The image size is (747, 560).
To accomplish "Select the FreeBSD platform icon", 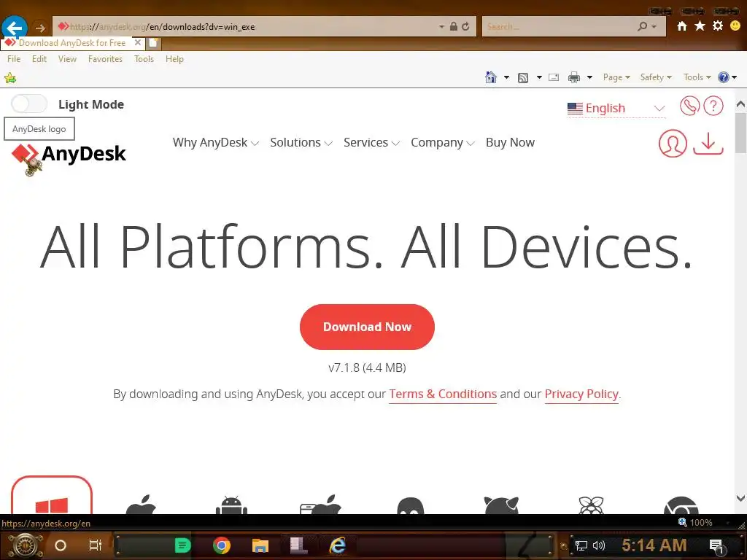I will click(x=501, y=505).
